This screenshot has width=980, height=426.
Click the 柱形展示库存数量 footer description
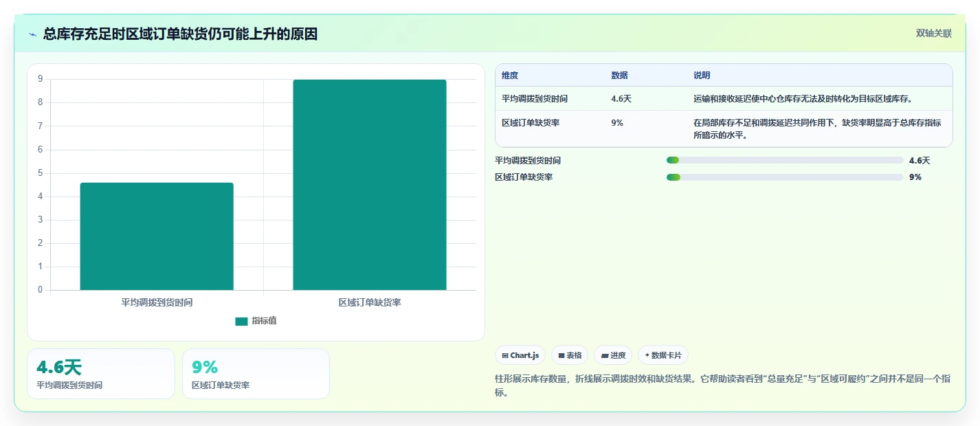[723, 385]
